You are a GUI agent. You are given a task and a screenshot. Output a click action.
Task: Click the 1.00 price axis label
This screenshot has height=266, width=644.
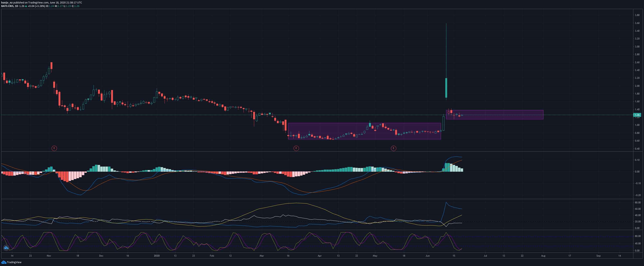pos(637,125)
